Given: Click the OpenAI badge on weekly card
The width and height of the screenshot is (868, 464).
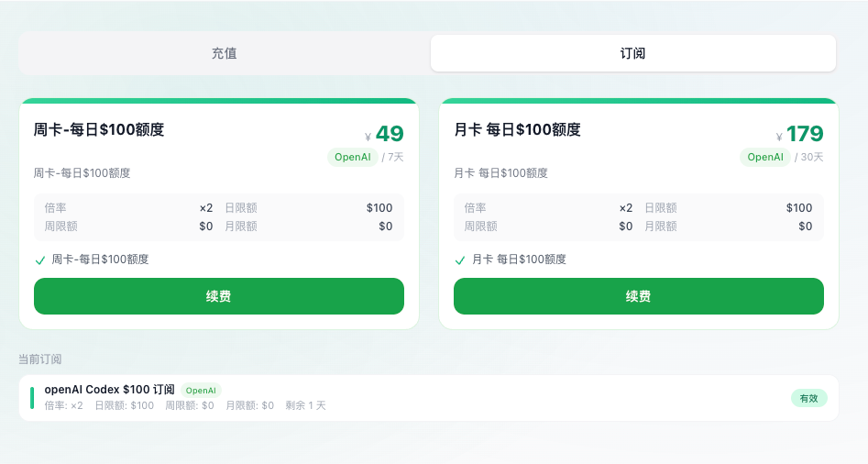Looking at the screenshot, I should 353,157.
